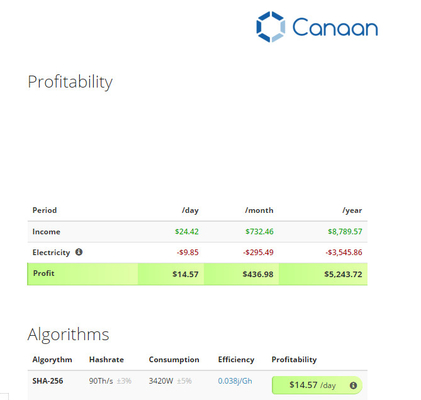Click the Canaan hexagon logo icon
Screen dimensions: 421x400
271,27
